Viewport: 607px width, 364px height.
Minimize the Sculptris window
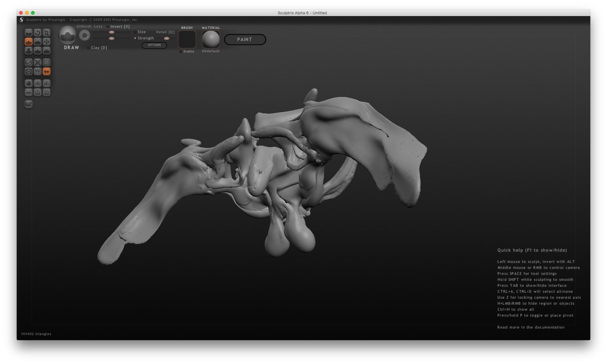[x=27, y=13]
